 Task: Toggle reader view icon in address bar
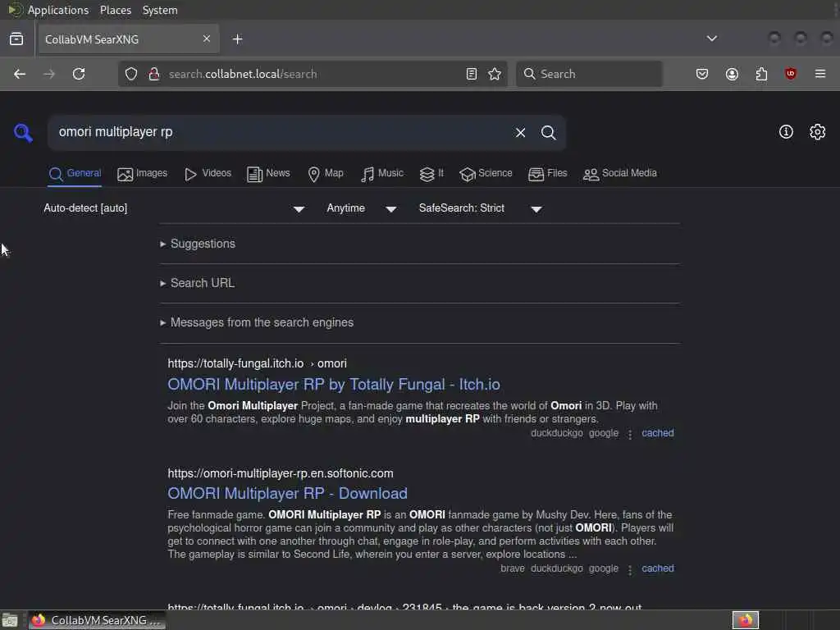(x=472, y=74)
